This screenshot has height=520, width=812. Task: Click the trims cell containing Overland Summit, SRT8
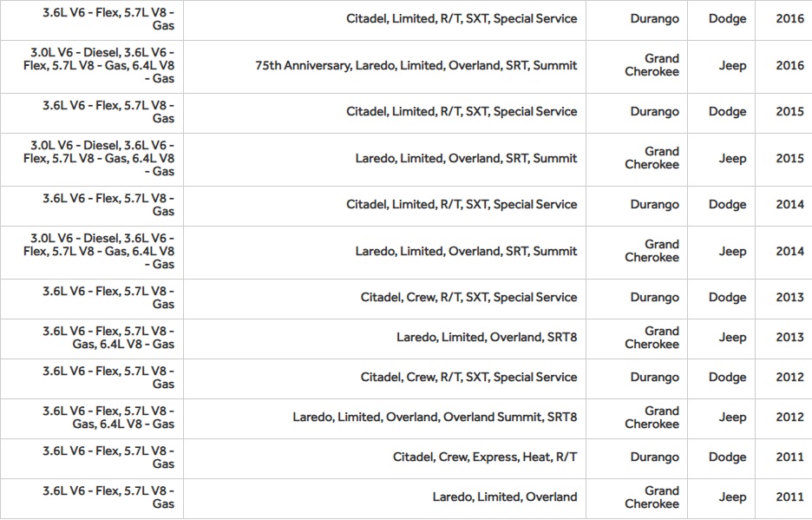click(434, 418)
